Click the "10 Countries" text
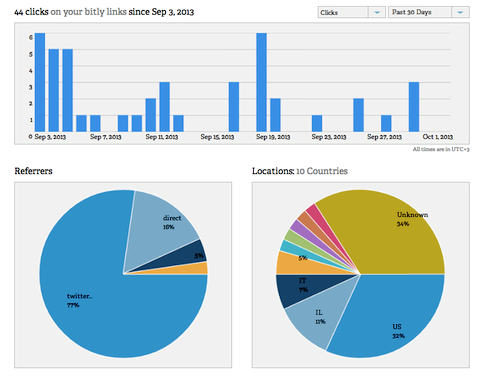This screenshot has width=480, height=378. (322, 171)
